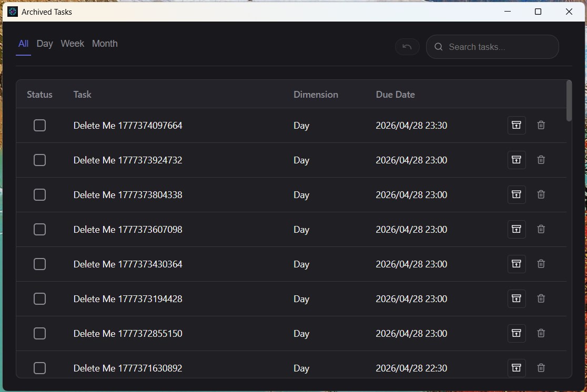
Task: Tick the checkbox for Delete Me 1777373194428
Action: [x=39, y=299]
